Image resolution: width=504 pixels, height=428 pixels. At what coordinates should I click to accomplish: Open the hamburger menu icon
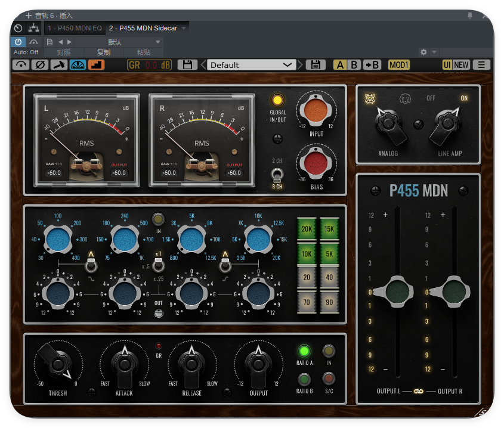pyautogui.click(x=481, y=65)
